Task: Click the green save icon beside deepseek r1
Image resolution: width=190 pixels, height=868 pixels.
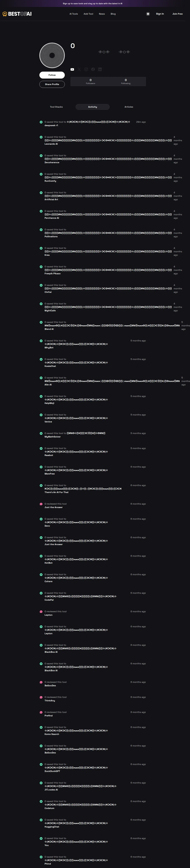Action: [x=41, y=122]
